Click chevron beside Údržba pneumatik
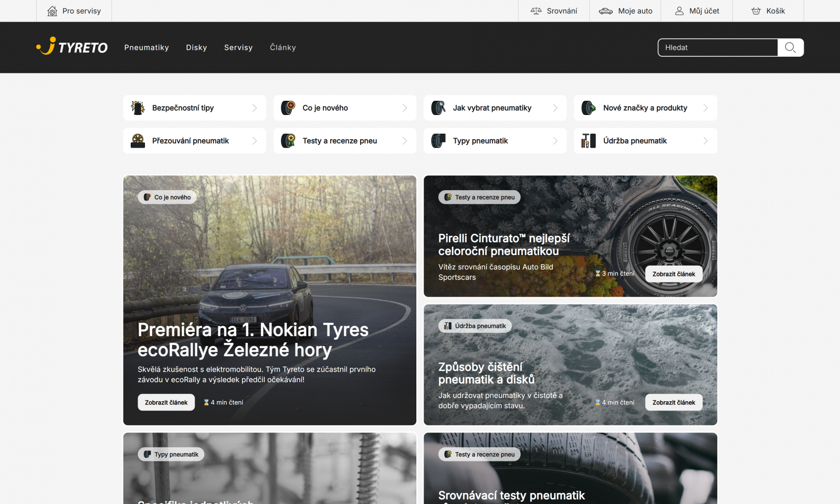This screenshot has height=504, width=840. (x=706, y=141)
